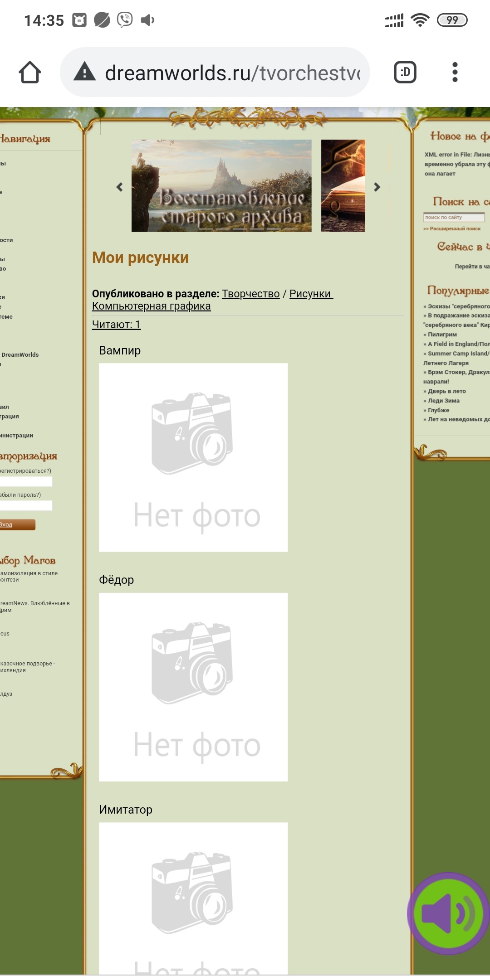This screenshot has height=980, width=490.
Task: Focus the site search field
Action: (453, 218)
